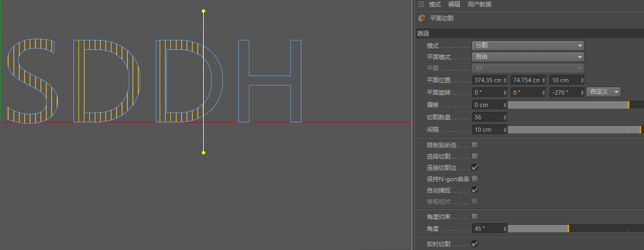Open the 平面模式 dropdown showing 自由
The height and width of the screenshot is (250, 644).
528,56
